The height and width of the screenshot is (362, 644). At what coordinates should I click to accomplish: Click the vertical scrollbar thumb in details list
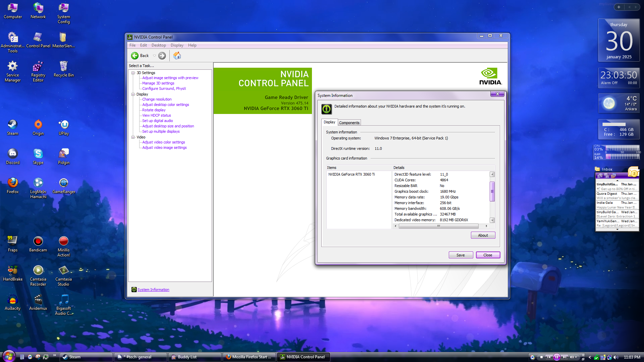coord(492,191)
